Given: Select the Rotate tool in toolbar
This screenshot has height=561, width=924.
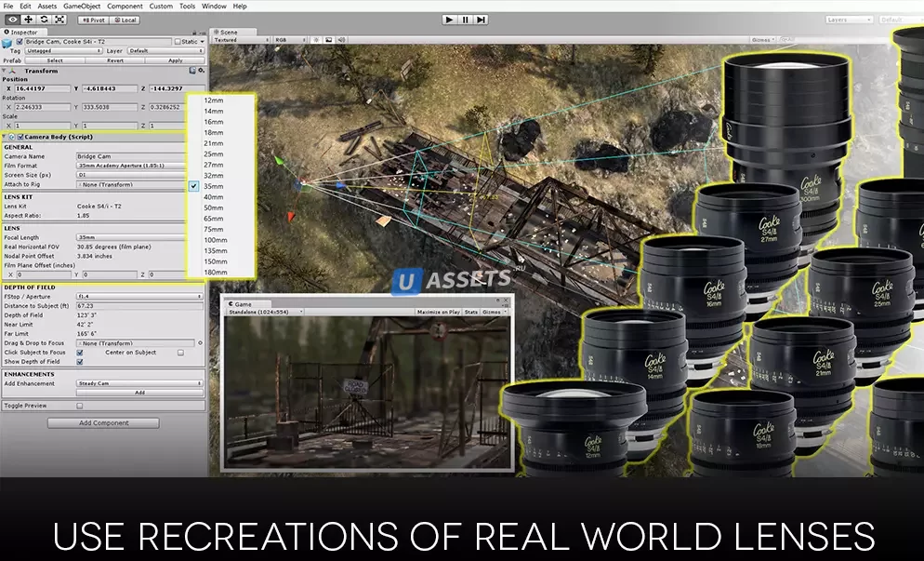Looking at the screenshot, I should (x=44, y=20).
